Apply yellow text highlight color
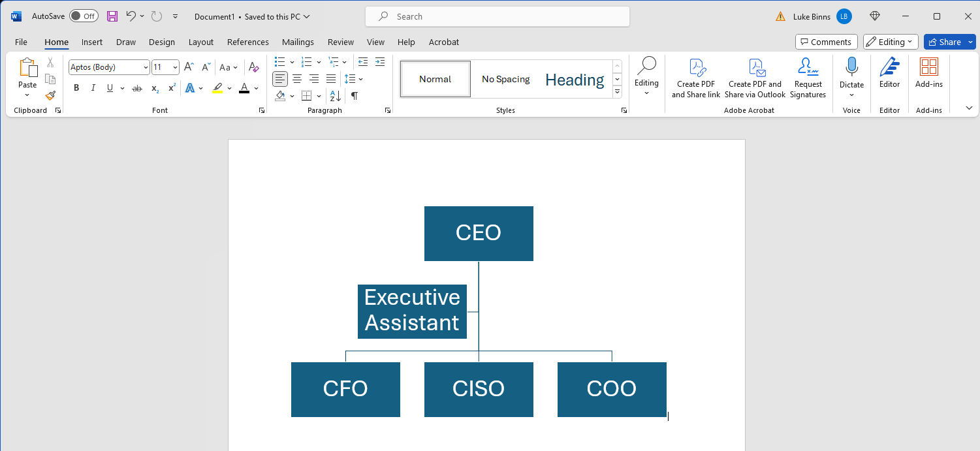Image resolution: width=980 pixels, height=451 pixels. (x=217, y=88)
